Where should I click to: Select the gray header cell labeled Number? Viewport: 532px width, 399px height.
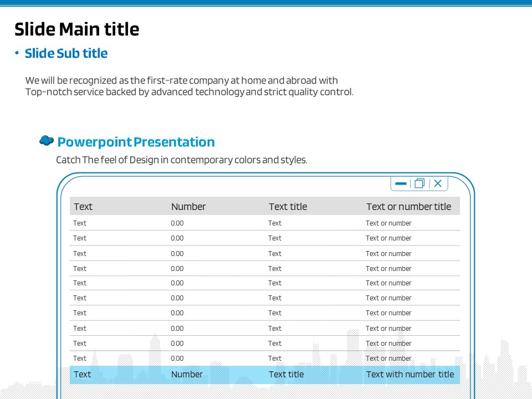(188, 207)
